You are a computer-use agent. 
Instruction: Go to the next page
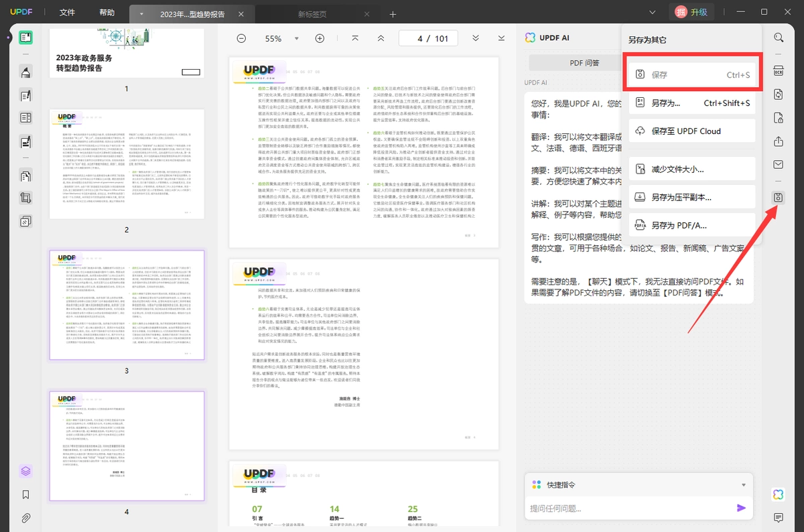476,38
